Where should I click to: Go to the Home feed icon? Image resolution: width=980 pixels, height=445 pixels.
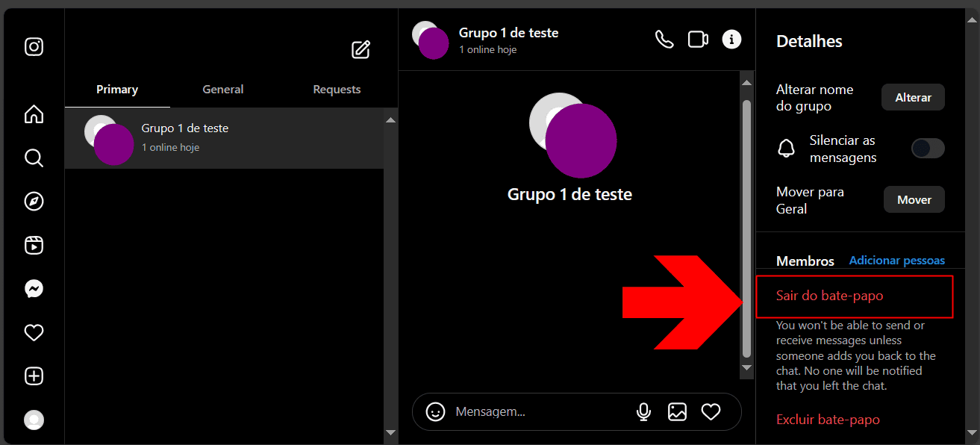pyautogui.click(x=34, y=114)
